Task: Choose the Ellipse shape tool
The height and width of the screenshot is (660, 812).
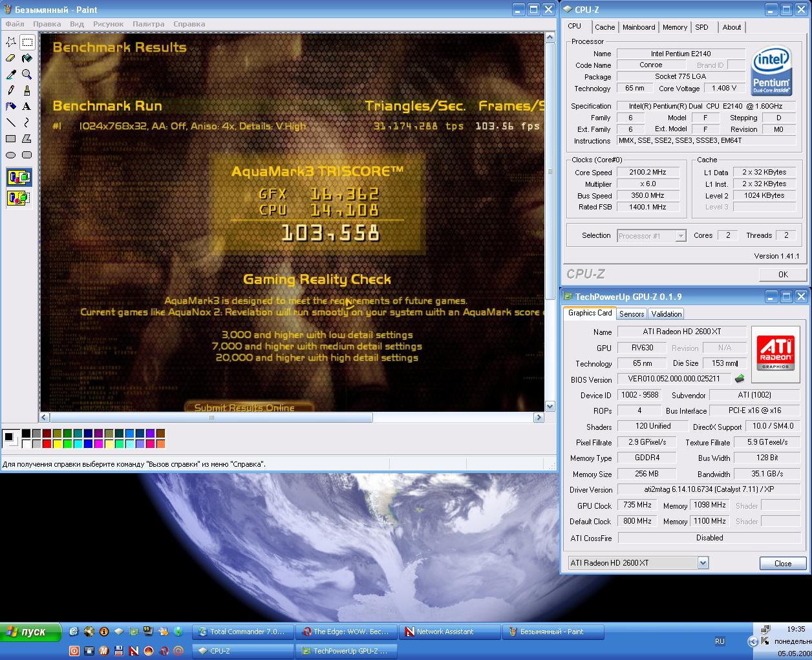Action: pos(11,154)
